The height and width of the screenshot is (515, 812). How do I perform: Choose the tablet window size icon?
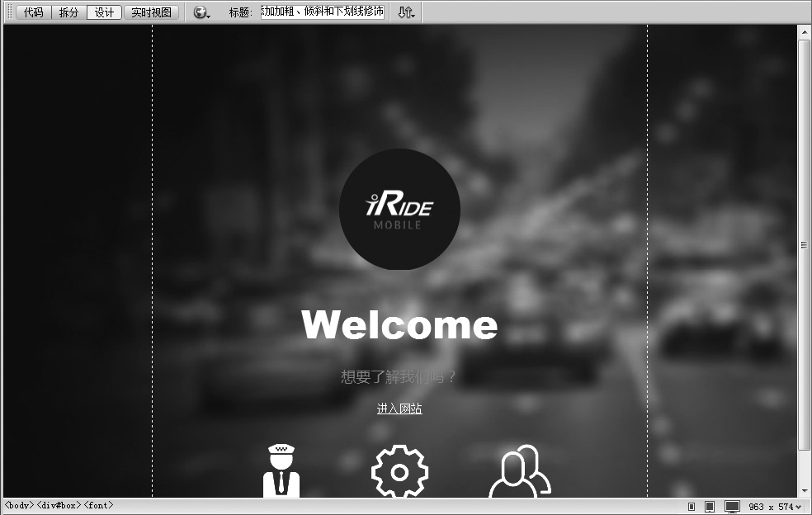point(710,506)
